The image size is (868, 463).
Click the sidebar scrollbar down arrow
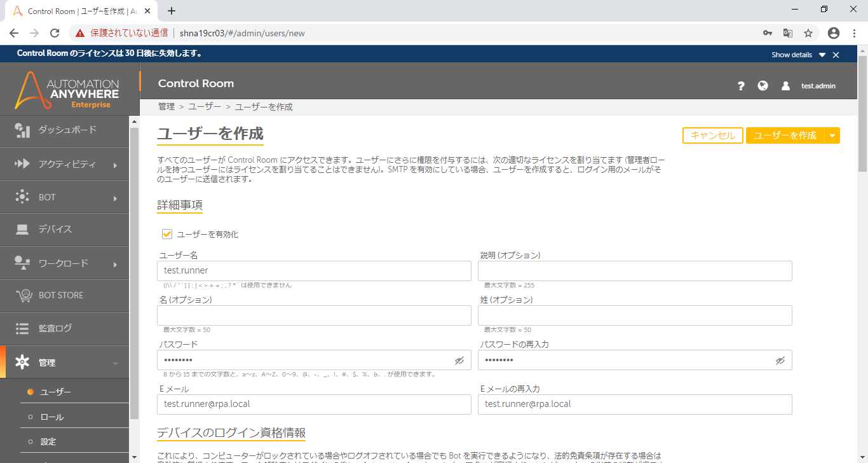134,457
